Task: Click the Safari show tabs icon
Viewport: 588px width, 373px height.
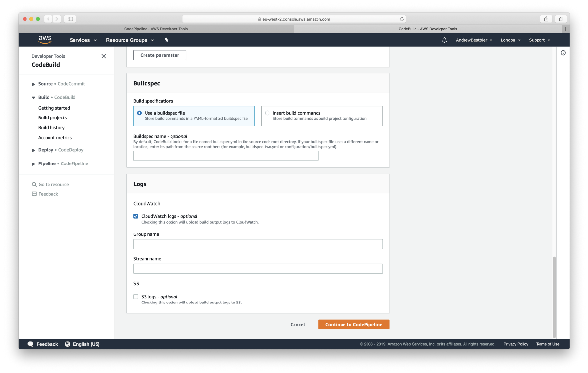Action: tap(561, 19)
